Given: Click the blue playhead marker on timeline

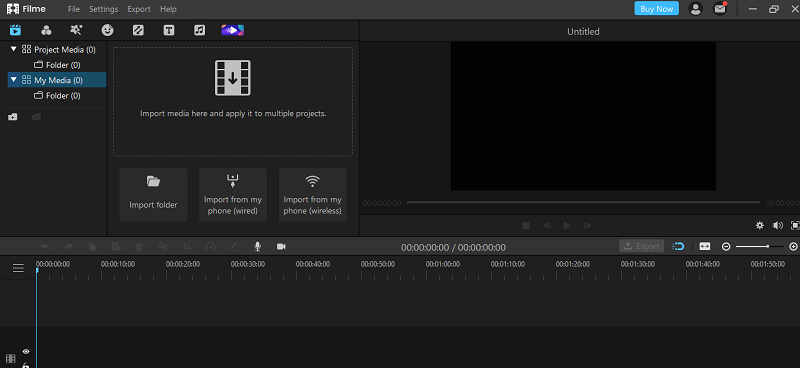Looking at the screenshot, I should [x=37, y=271].
